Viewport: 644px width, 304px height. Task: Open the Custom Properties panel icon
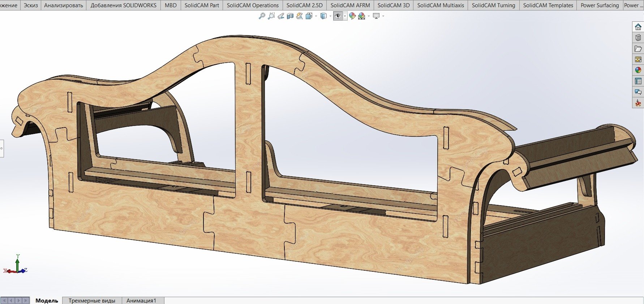coord(638,81)
